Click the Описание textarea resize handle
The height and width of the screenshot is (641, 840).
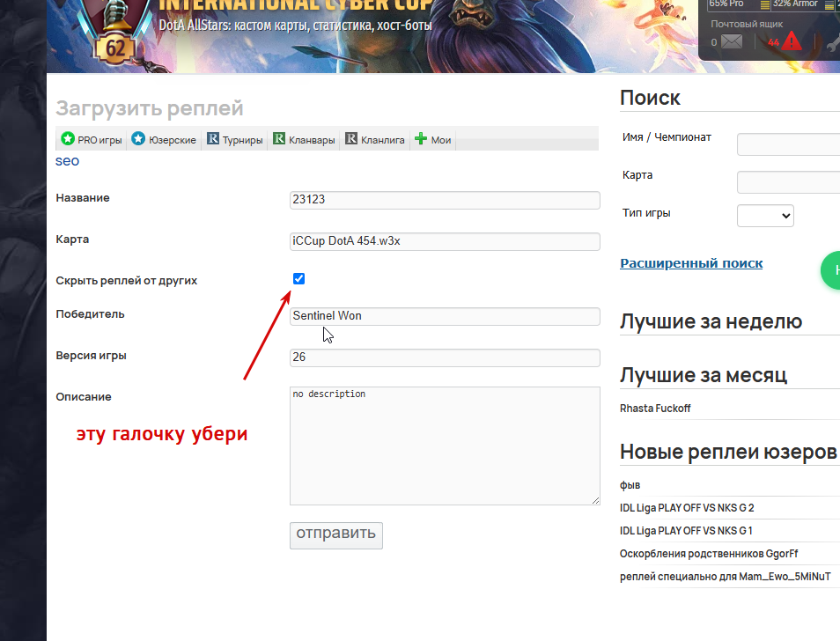coord(596,501)
